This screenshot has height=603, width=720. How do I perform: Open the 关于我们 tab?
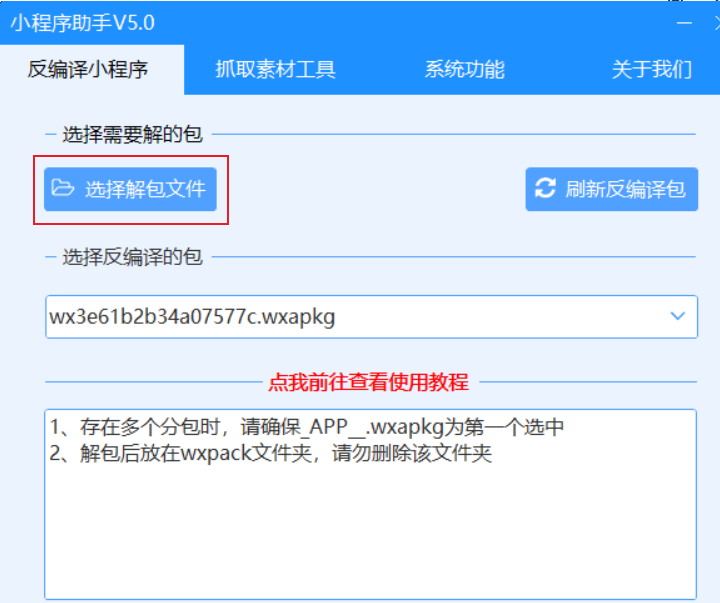coord(652,70)
